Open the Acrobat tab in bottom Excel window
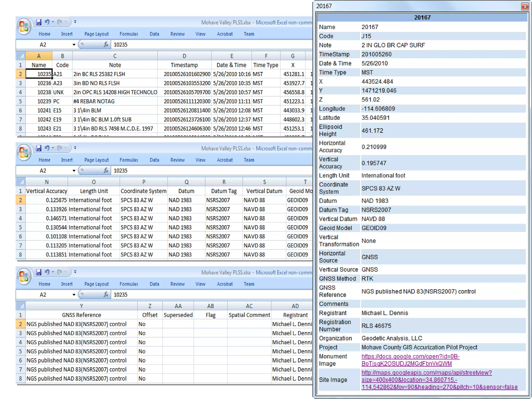The width and height of the screenshot is (532, 399). tap(225, 284)
